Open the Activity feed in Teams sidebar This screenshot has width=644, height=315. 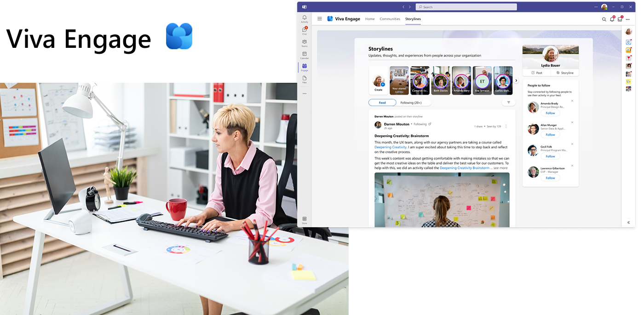click(304, 18)
